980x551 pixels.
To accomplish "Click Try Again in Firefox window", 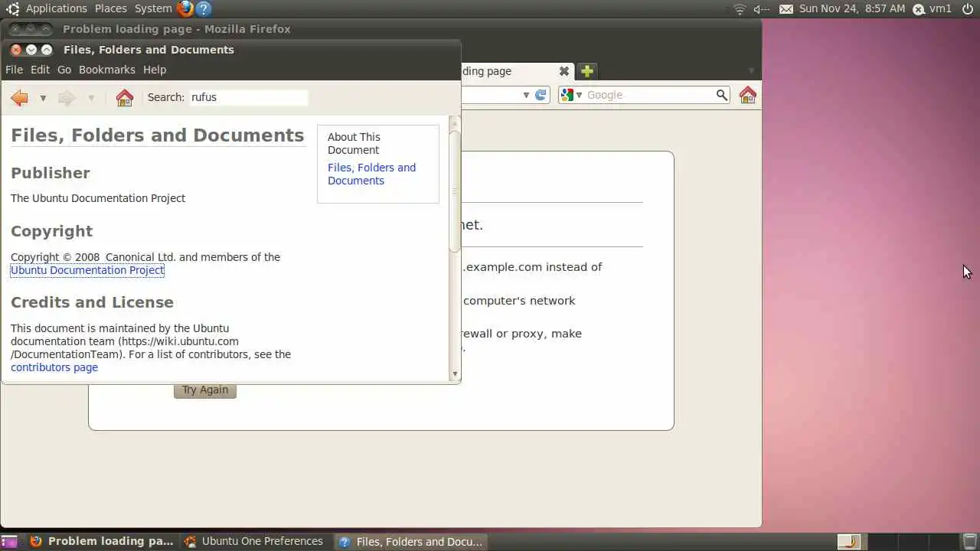I will click(205, 390).
